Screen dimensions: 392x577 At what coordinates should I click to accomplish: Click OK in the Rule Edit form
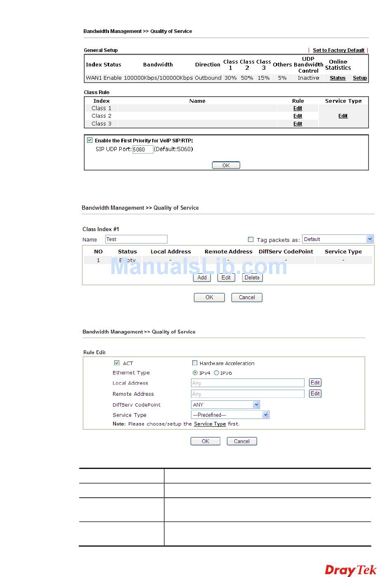(205, 441)
